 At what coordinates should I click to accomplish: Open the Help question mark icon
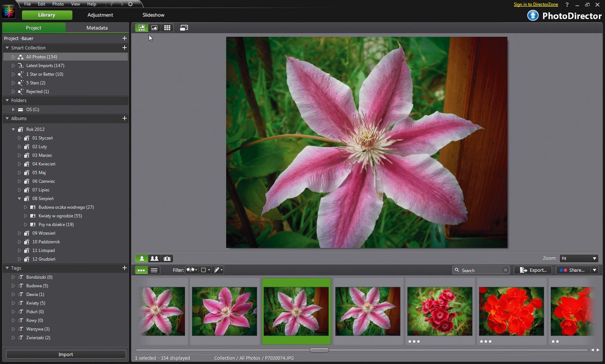(567, 5)
